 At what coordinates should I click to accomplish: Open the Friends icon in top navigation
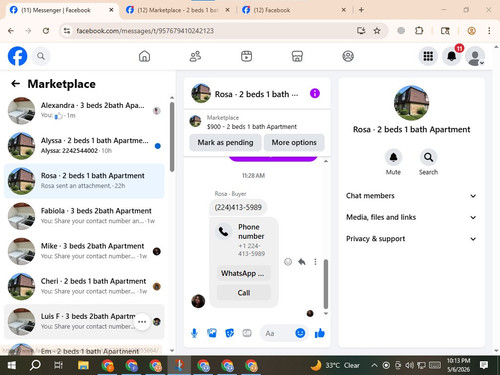click(x=195, y=56)
